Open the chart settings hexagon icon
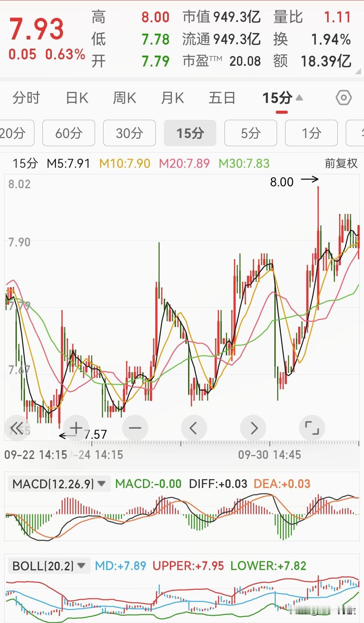 [x=344, y=98]
